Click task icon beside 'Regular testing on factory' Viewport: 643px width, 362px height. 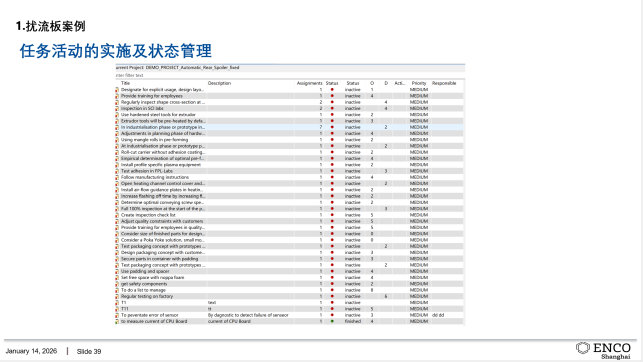click(x=117, y=296)
